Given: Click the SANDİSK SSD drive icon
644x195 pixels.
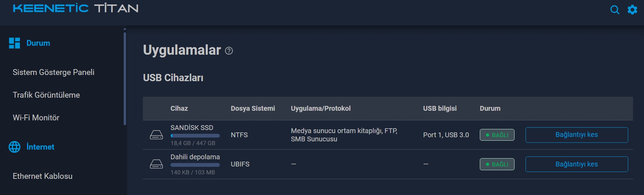Looking at the screenshot, I should [x=156, y=135].
